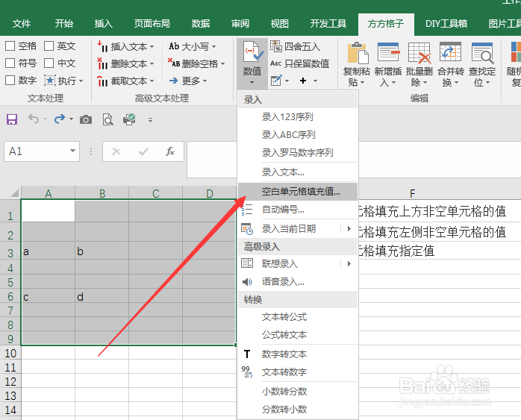This screenshot has width=521, height=420.
Task: Switch to the 开始 tab
Action: pos(63,24)
